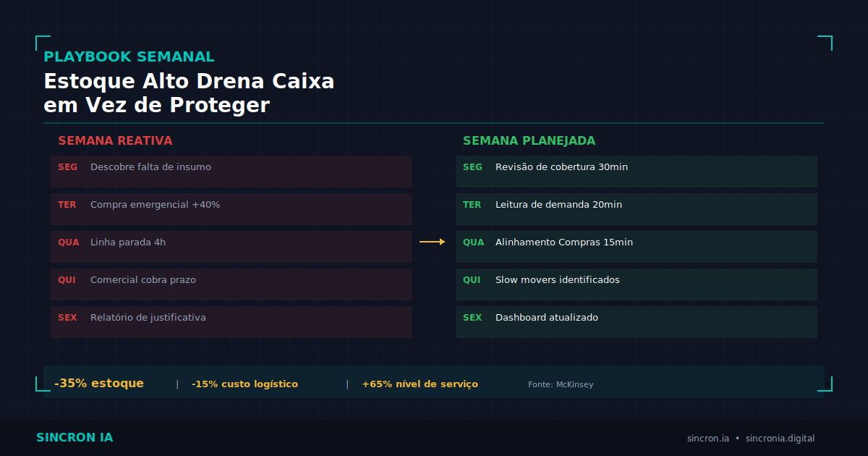
Task: Click the top-left teal corner bracket
Action: tap(43, 43)
